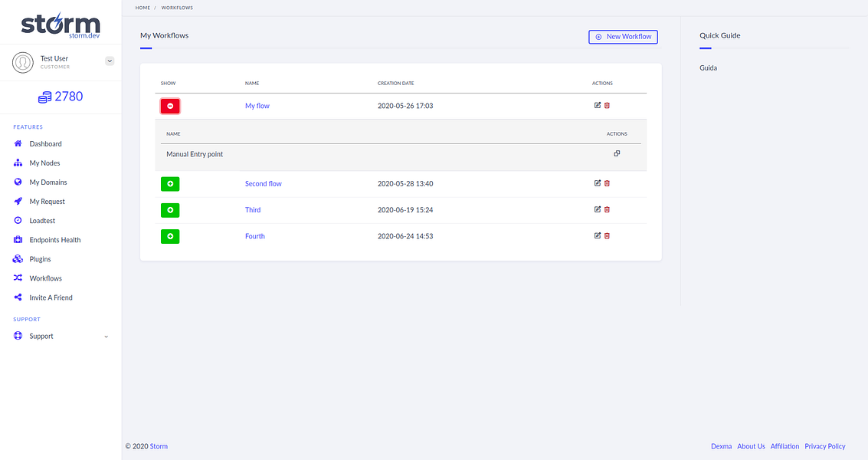Open My Domains globe icon

coord(18,182)
